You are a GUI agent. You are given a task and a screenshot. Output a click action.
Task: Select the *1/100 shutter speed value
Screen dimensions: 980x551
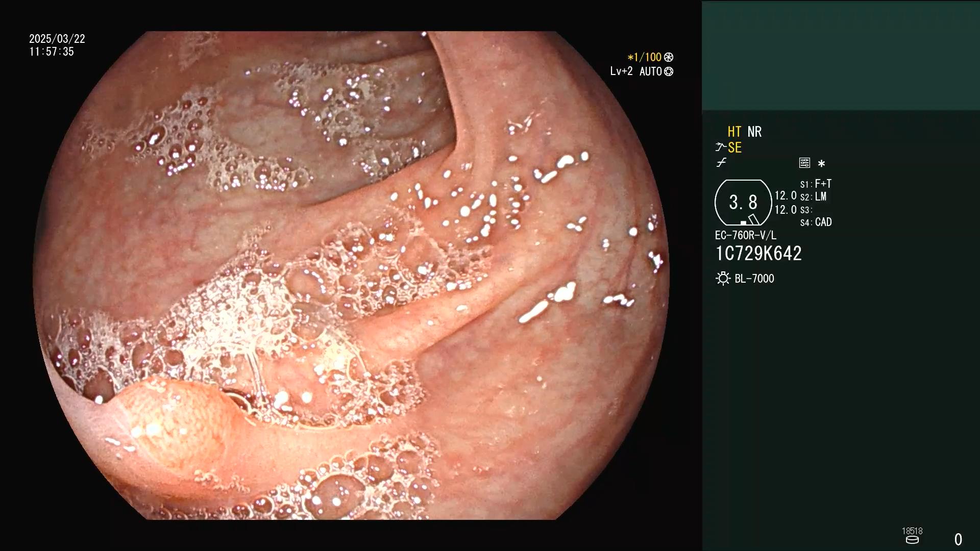click(x=645, y=57)
